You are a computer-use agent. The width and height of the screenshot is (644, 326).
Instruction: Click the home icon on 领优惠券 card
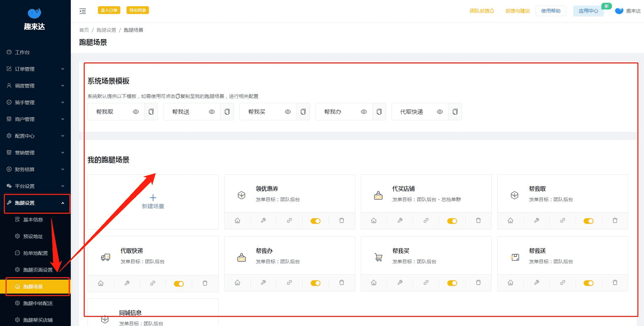(237, 220)
